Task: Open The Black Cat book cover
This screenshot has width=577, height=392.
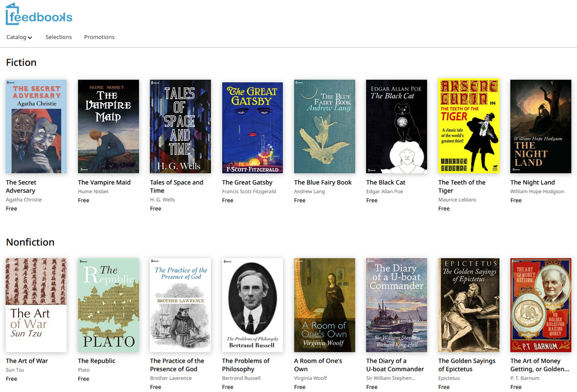Action: [x=396, y=127]
